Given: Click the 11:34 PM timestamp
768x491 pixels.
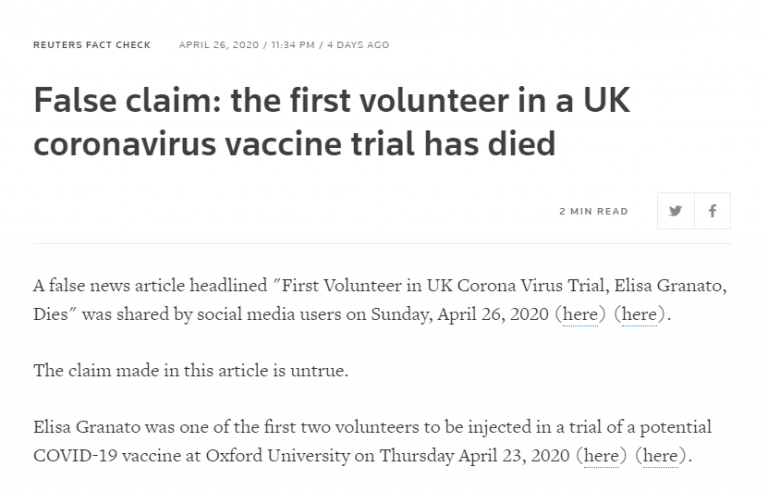Looking at the screenshot, I should pos(293,45).
